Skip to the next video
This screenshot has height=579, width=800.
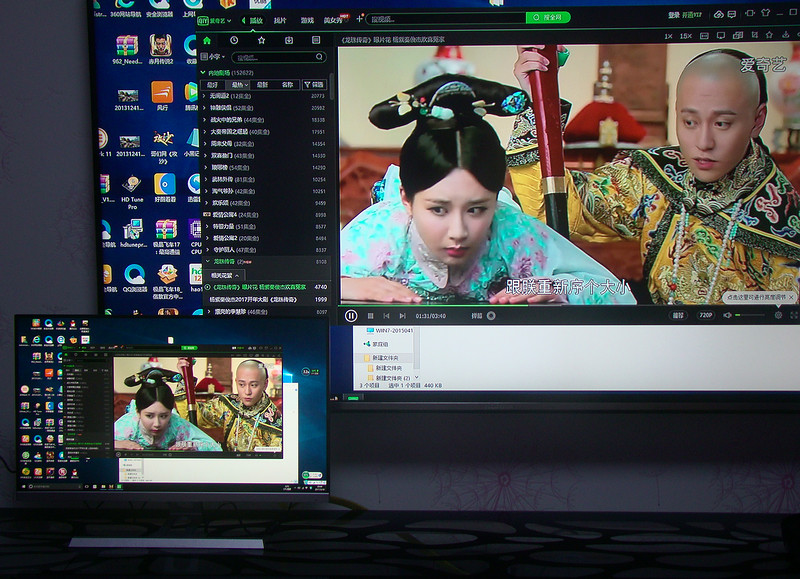(402, 316)
